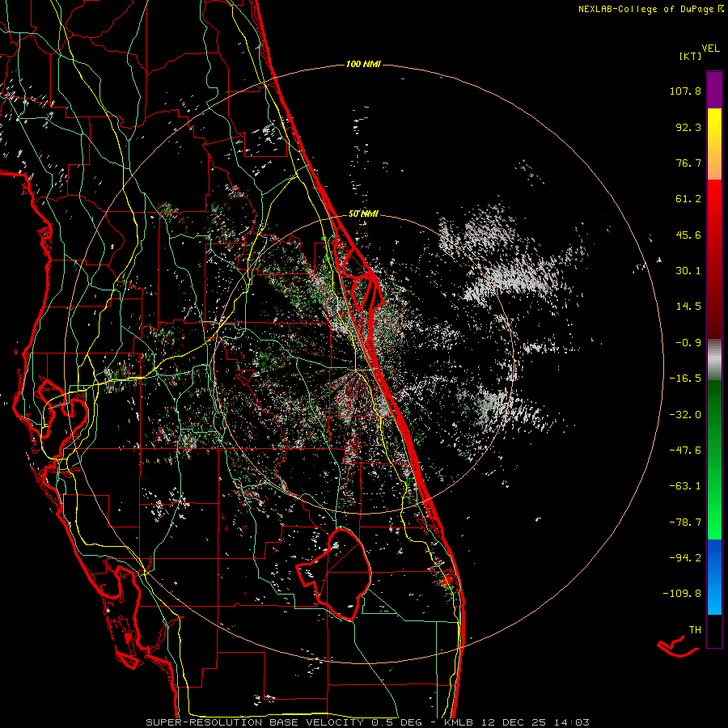The height and width of the screenshot is (728, 728).
Task: Click the purple segment of the velocity color bar
Action: coord(714,90)
